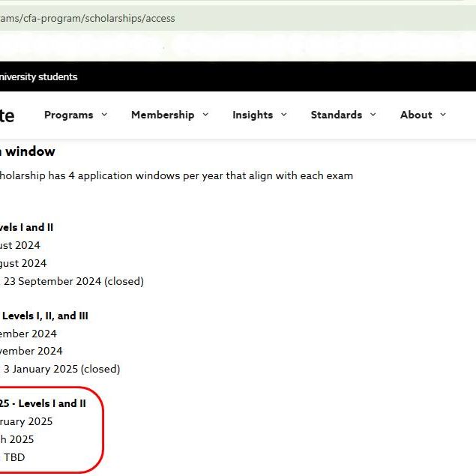
Task: Click the chevron next to About
Action: coord(443,115)
